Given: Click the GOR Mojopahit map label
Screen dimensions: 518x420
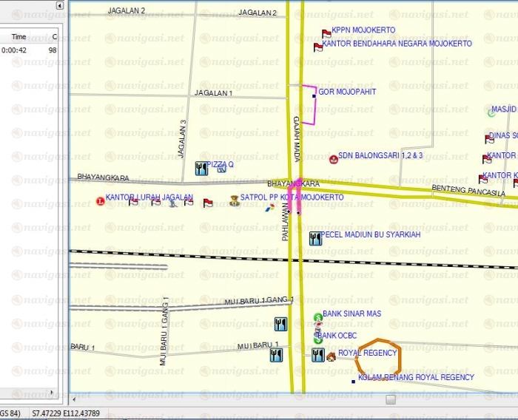Looking at the screenshot, I should (347, 92).
